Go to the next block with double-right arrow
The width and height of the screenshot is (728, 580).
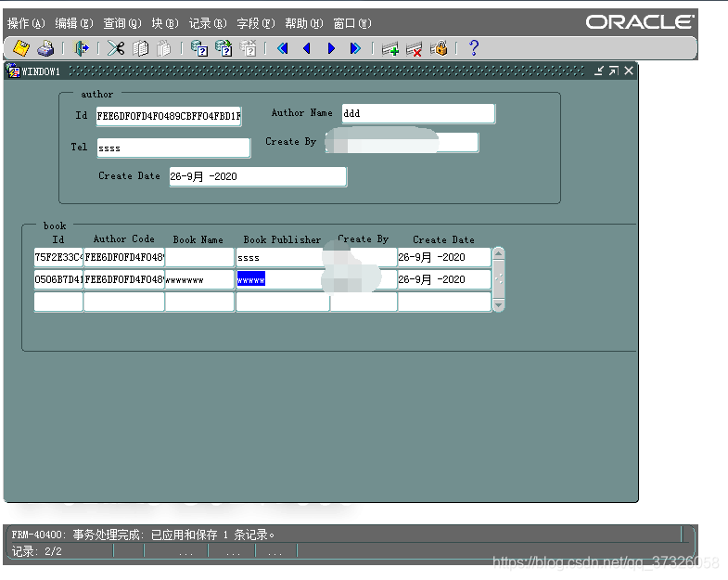click(x=355, y=48)
